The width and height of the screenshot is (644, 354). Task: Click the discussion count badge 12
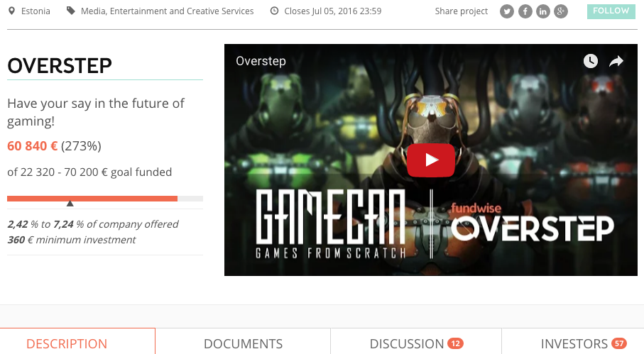pyautogui.click(x=455, y=343)
